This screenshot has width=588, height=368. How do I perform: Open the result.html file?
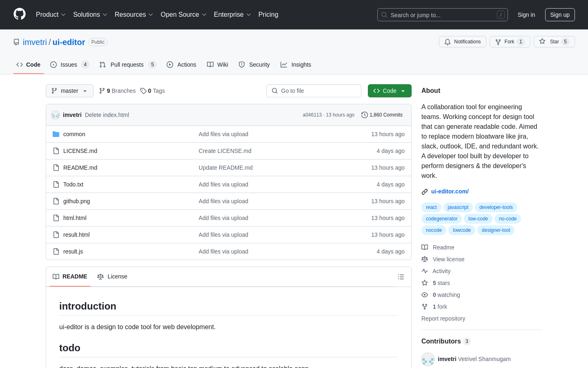click(76, 235)
